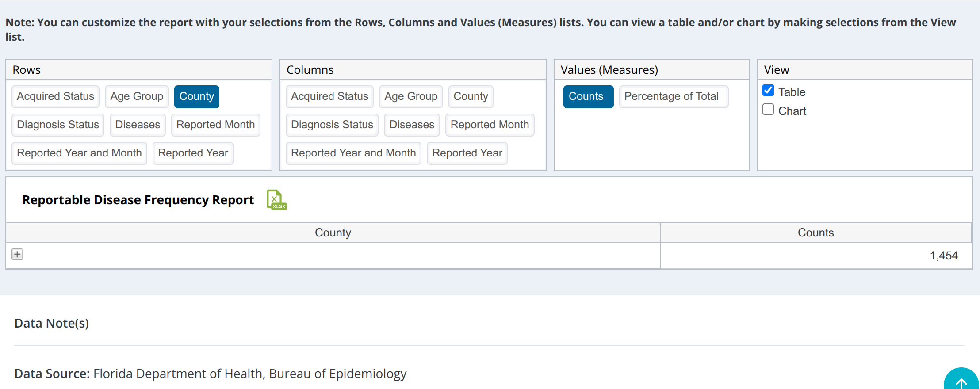Pick County in the Columns list
This screenshot has width=980, height=389.
pos(471,96)
